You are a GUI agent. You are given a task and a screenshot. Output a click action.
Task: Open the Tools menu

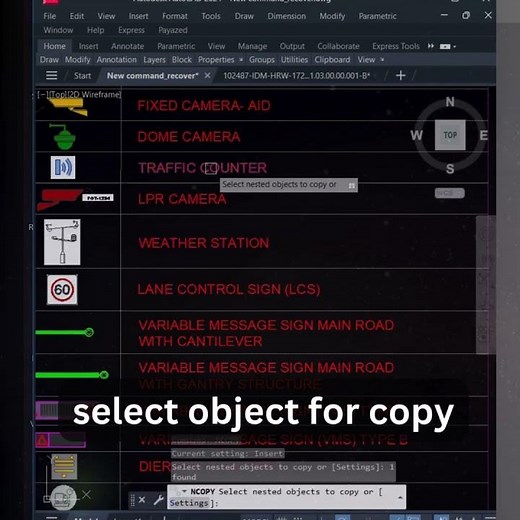211,16
